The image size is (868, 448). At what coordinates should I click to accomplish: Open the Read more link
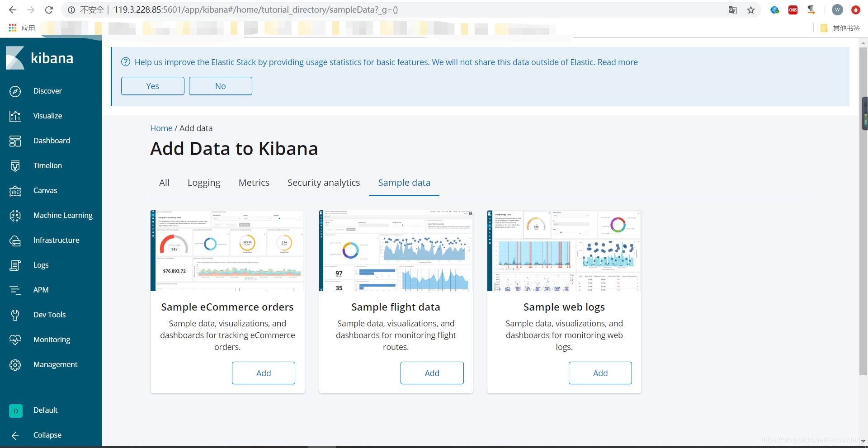(618, 62)
